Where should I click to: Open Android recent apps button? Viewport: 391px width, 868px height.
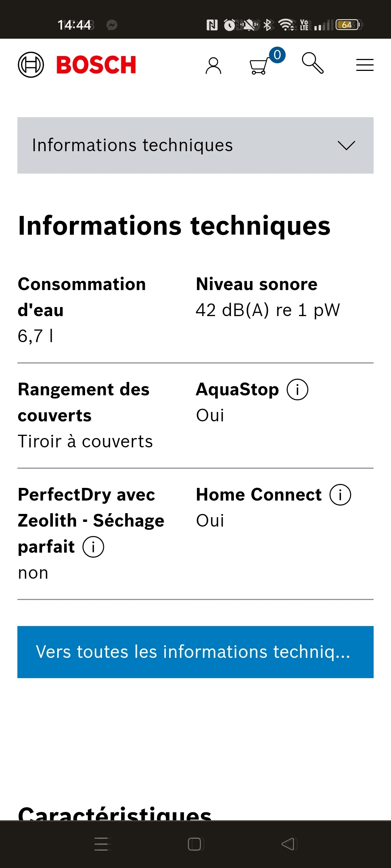click(x=101, y=844)
